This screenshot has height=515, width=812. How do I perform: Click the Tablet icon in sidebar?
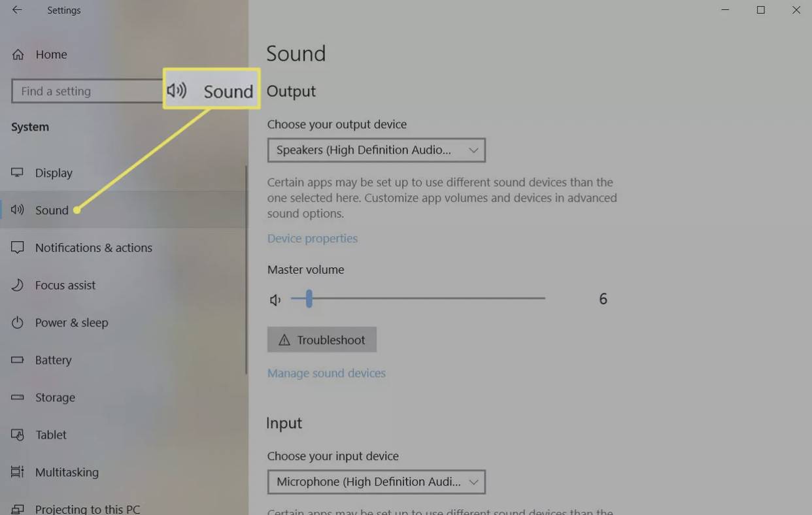coord(18,435)
